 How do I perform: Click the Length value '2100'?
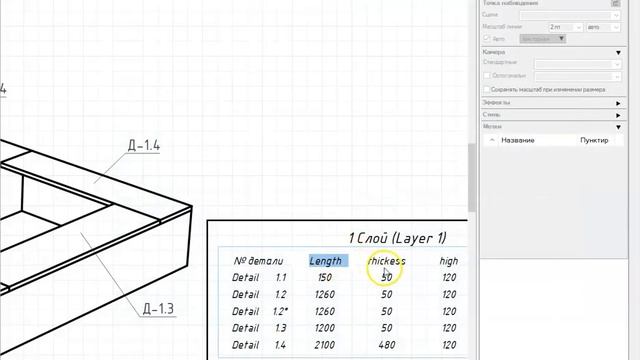pyautogui.click(x=325, y=345)
